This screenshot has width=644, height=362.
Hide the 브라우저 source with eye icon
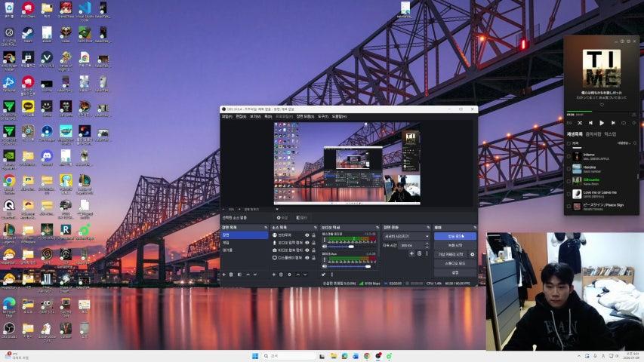307,235
